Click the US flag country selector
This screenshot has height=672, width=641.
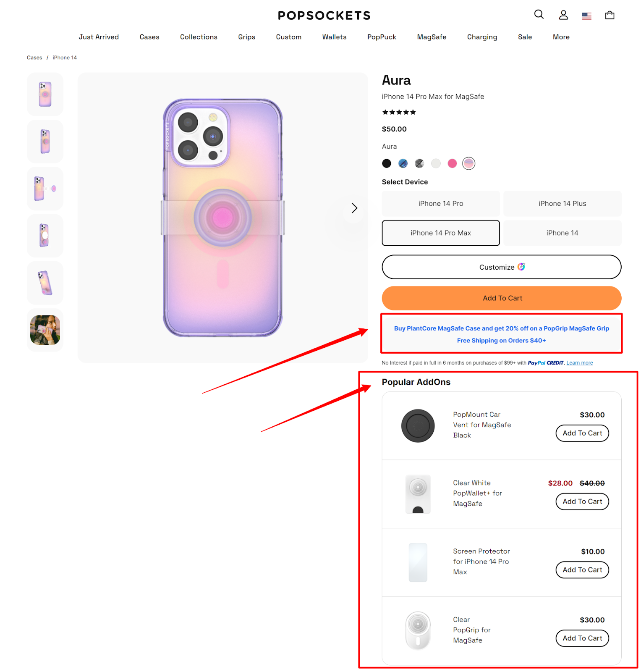[586, 16]
